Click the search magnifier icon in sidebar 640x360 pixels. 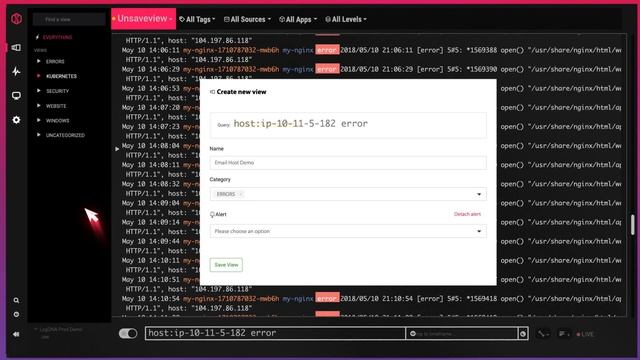[16, 300]
